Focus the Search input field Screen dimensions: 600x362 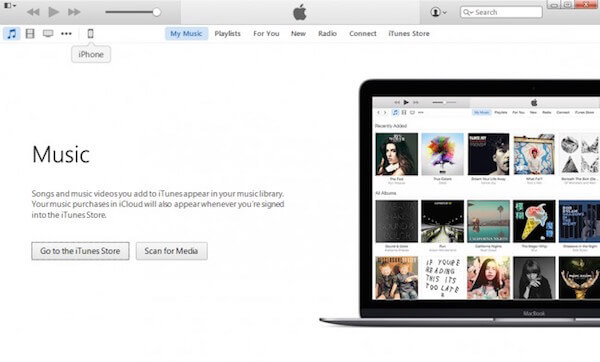[x=501, y=12]
